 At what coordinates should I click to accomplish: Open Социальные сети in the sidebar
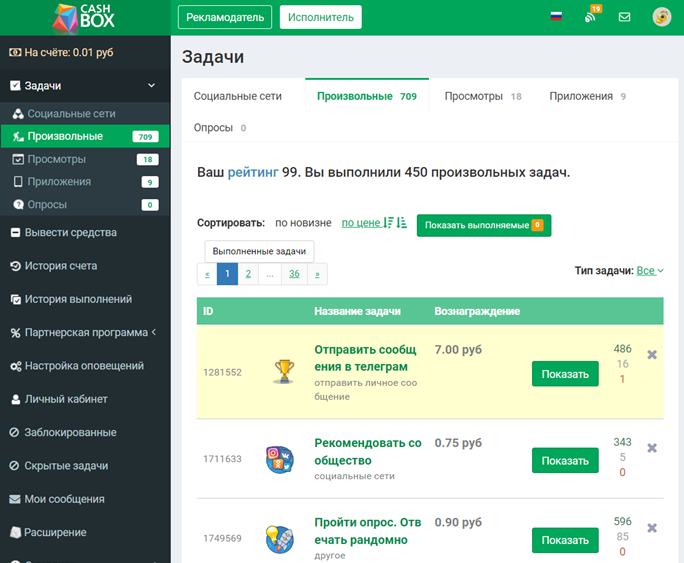tap(85, 114)
